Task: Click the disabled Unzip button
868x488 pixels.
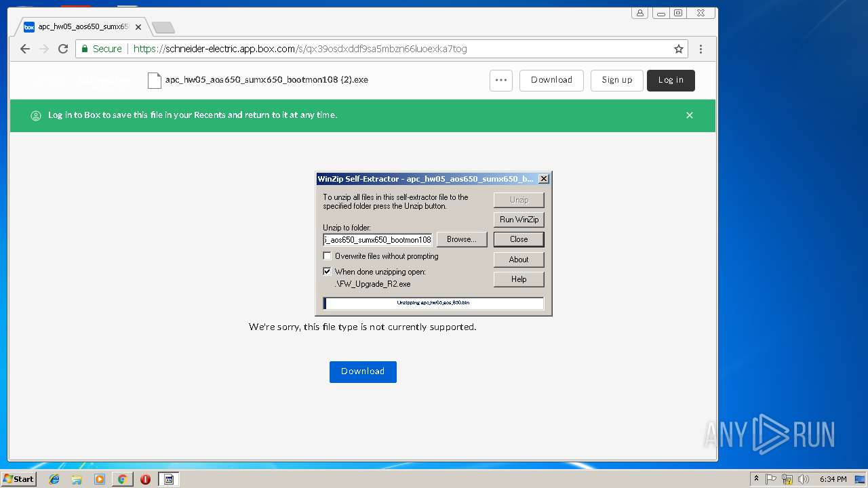Action: [x=519, y=200]
